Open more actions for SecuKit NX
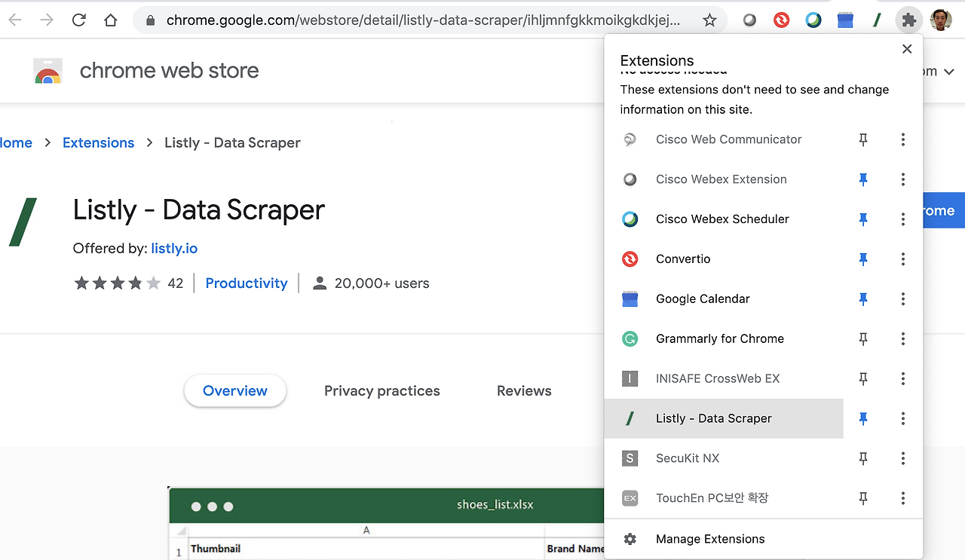965x560 pixels. click(902, 458)
